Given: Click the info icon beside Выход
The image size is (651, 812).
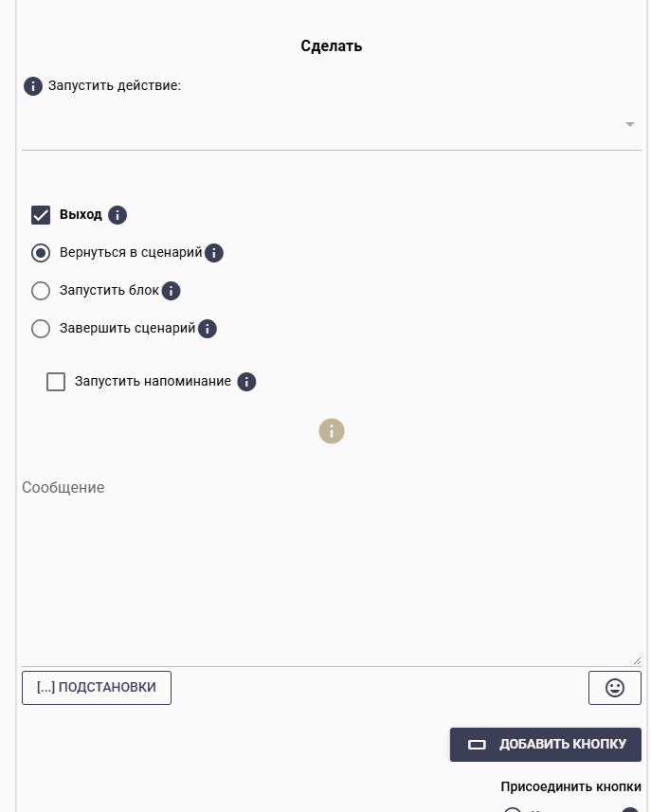Looking at the screenshot, I should coord(118,215).
